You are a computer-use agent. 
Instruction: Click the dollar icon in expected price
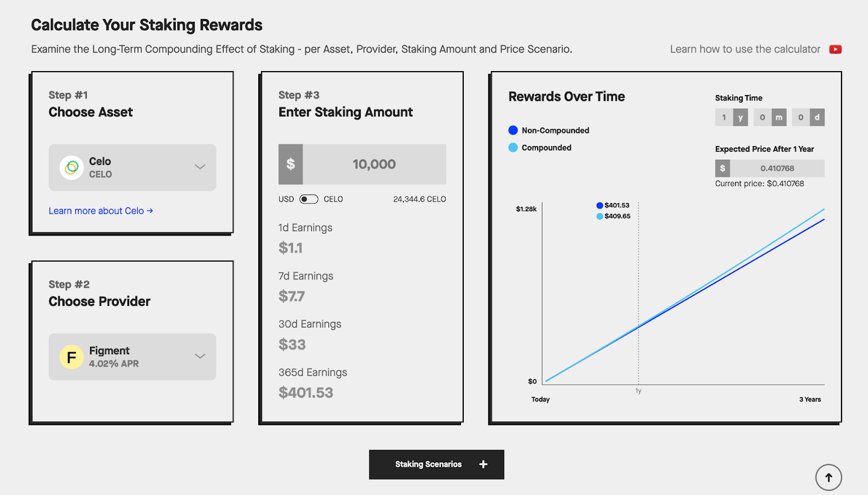click(x=723, y=168)
